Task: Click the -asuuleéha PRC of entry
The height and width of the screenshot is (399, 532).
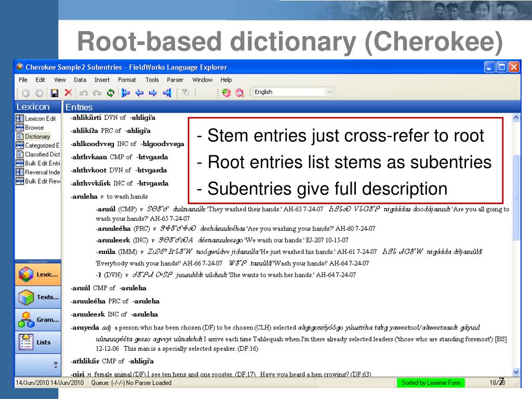Action: pos(115,301)
